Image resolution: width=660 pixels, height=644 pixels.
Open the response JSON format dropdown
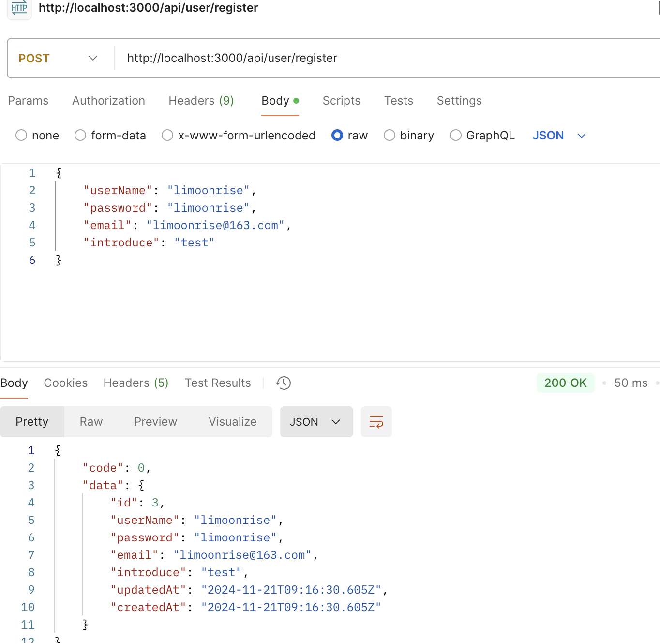316,422
